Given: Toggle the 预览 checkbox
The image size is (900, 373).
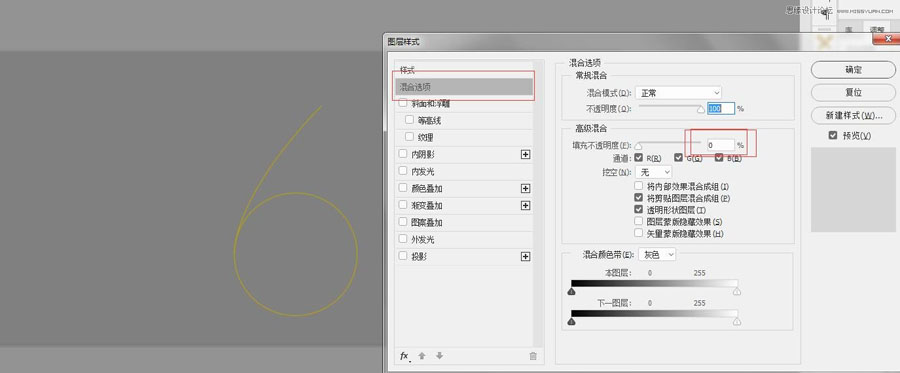Looking at the screenshot, I should (833, 135).
